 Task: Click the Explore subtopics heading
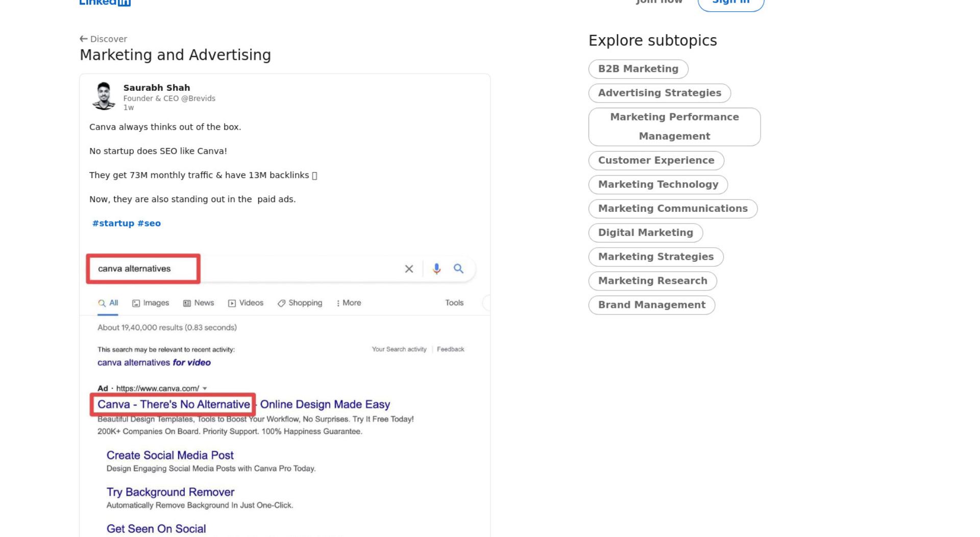point(652,41)
